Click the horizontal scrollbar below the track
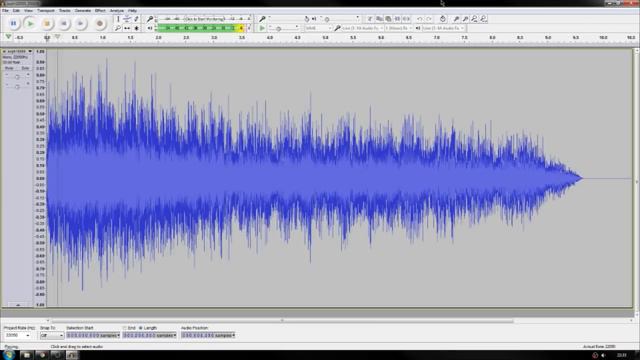Screen dimensions: 640x360 282,321
